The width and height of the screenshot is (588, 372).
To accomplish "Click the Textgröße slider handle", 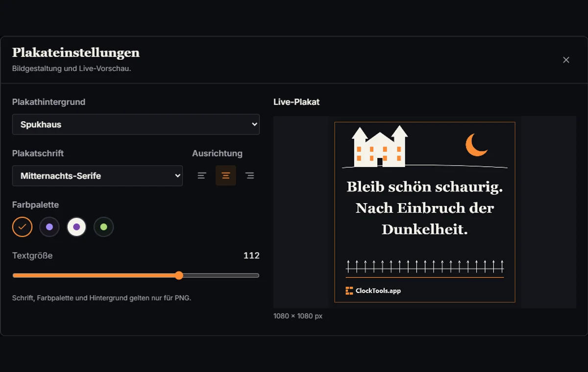I will click(179, 276).
